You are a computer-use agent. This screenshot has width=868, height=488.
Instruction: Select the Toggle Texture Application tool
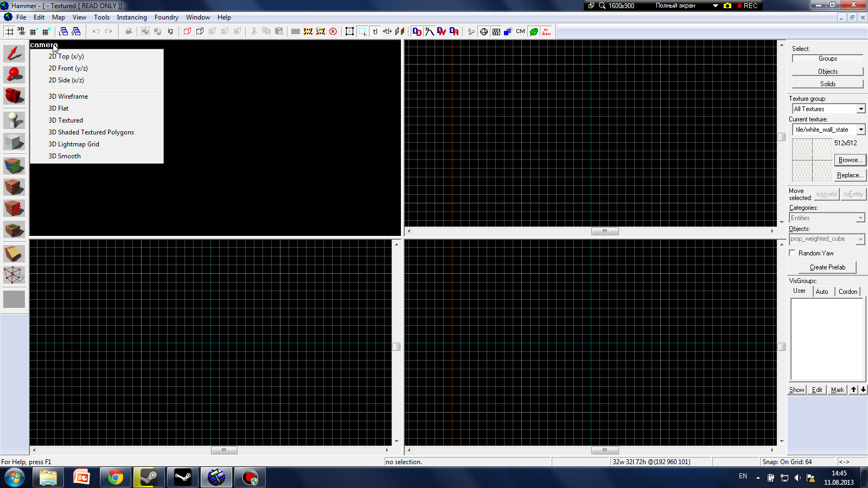14,165
